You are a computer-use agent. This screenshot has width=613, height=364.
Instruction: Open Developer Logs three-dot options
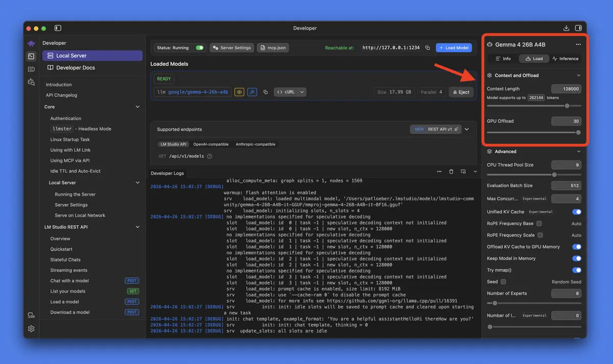click(439, 172)
